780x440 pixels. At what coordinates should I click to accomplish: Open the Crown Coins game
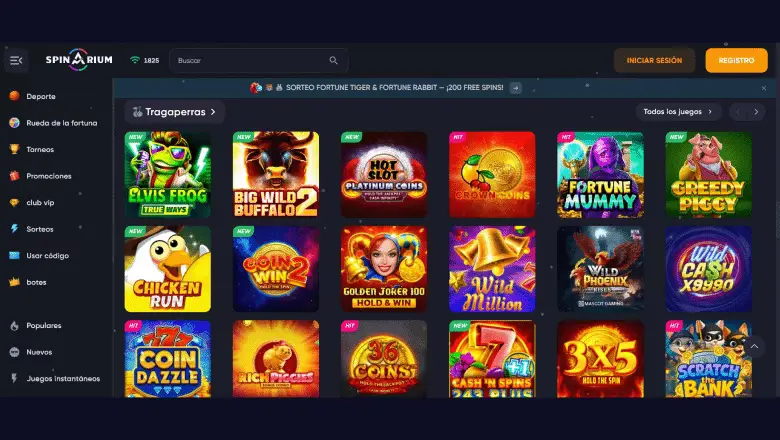492,175
